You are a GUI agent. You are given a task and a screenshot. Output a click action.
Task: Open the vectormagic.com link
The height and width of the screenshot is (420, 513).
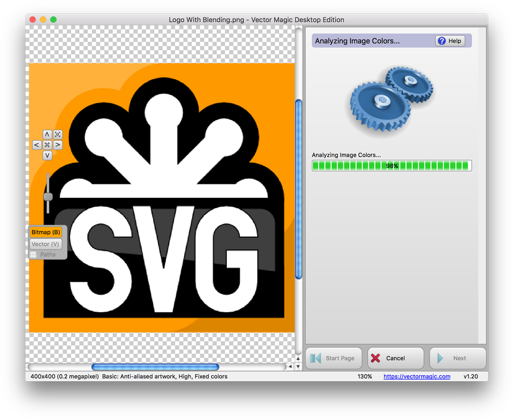pos(417,376)
